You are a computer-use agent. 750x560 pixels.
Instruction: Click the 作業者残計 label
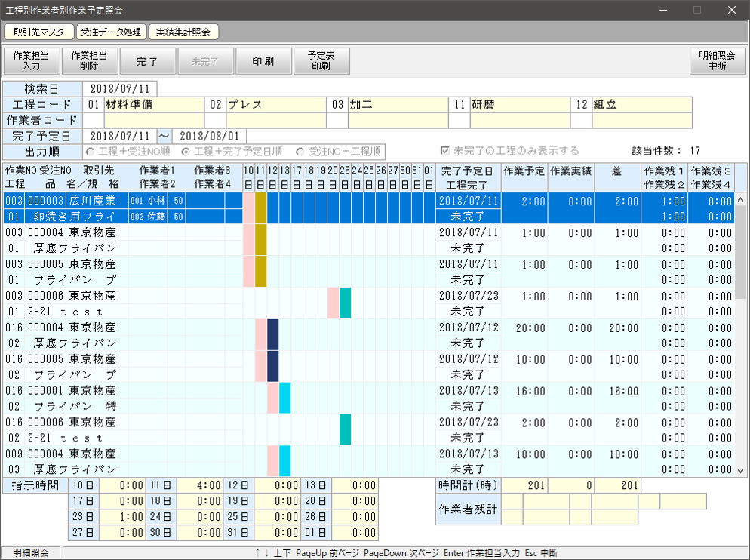(x=468, y=509)
